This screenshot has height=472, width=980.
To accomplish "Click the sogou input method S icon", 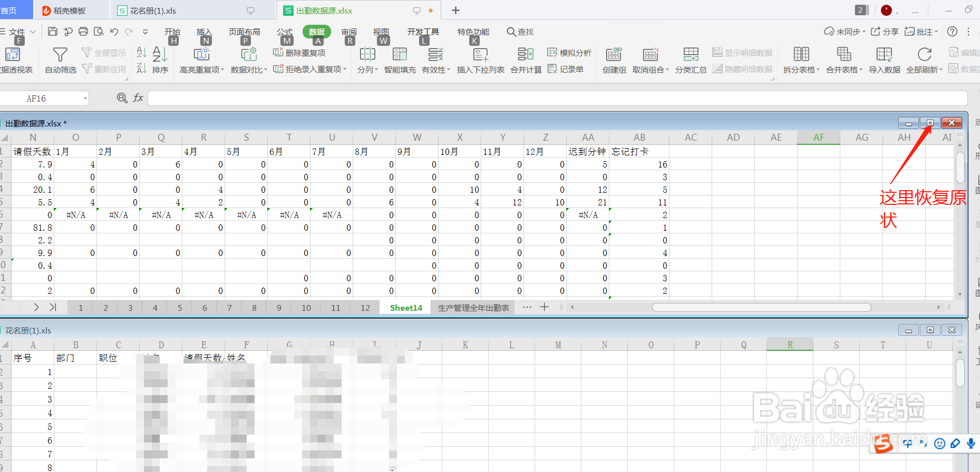I will [883, 444].
